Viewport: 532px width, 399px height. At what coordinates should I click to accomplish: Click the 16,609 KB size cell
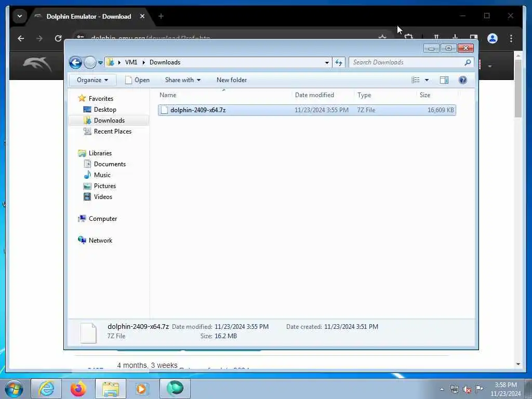click(x=441, y=110)
